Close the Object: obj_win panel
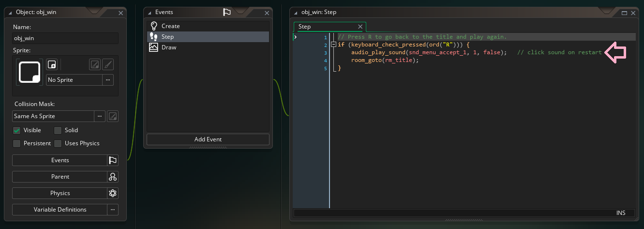The image size is (644, 229). click(x=120, y=13)
